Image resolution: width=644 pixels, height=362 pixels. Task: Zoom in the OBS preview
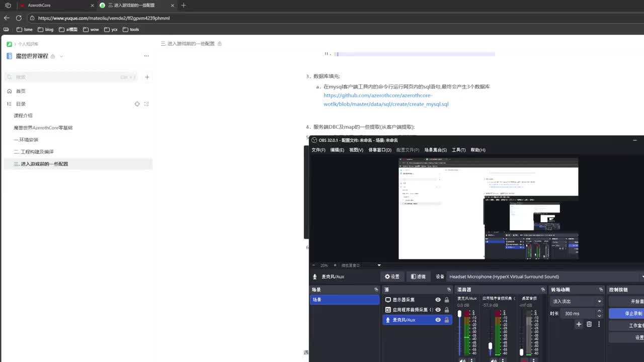(x=335, y=265)
